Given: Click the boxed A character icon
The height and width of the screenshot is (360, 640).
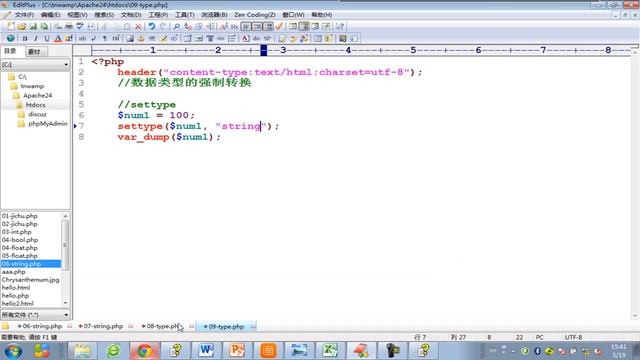Looking at the screenshot, I should pyautogui.click(x=245, y=38).
